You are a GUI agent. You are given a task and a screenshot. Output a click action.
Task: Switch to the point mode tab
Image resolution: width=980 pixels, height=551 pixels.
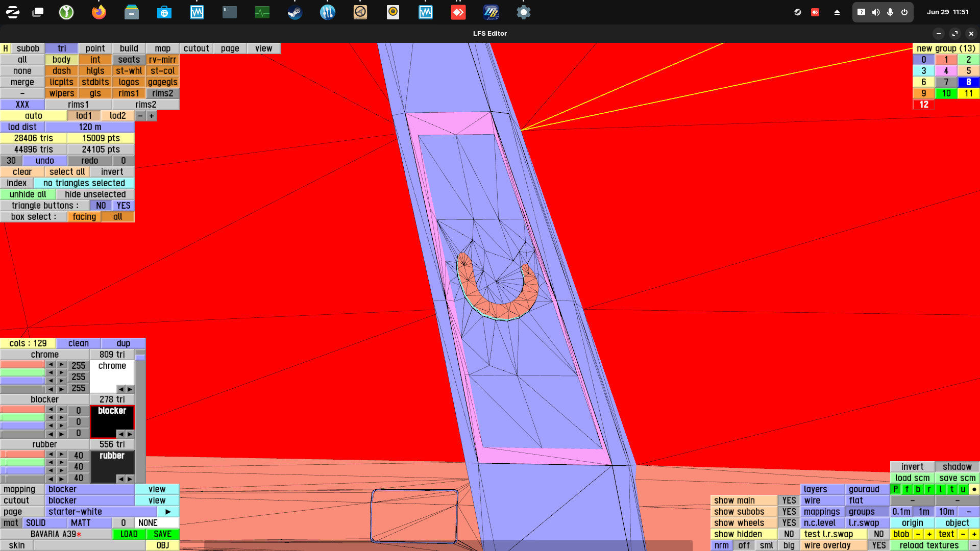(95, 48)
